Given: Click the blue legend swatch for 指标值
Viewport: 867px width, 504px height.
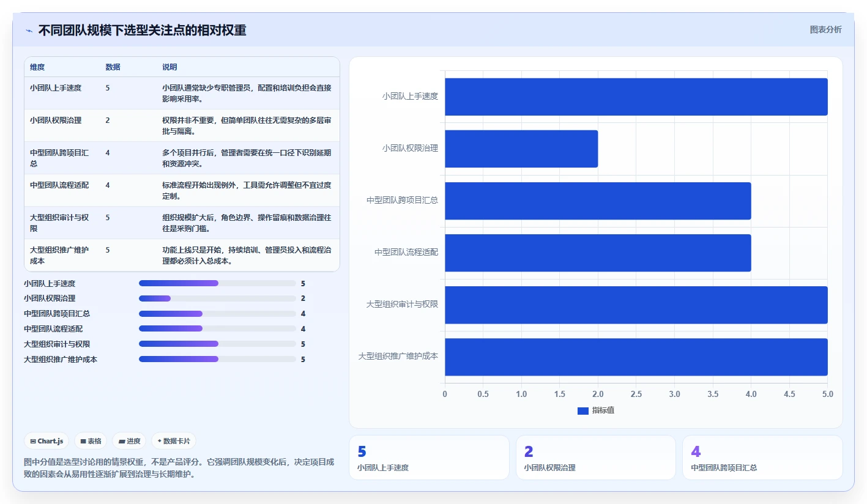Looking at the screenshot, I should point(582,411).
